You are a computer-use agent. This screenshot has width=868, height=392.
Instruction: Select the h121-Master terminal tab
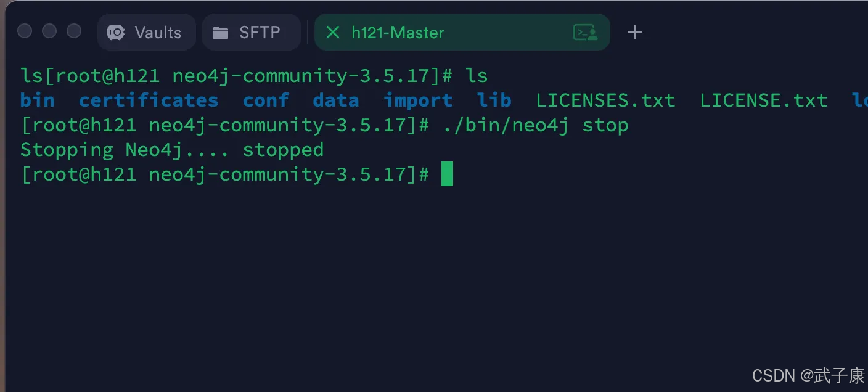pos(462,32)
